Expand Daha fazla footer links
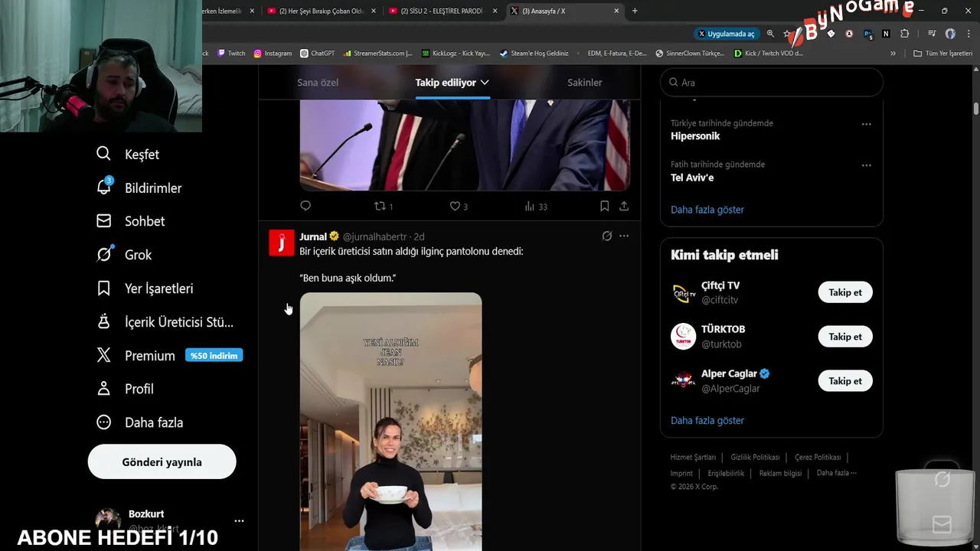Image resolution: width=980 pixels, height=551 pixels. [x=836, y=473]
